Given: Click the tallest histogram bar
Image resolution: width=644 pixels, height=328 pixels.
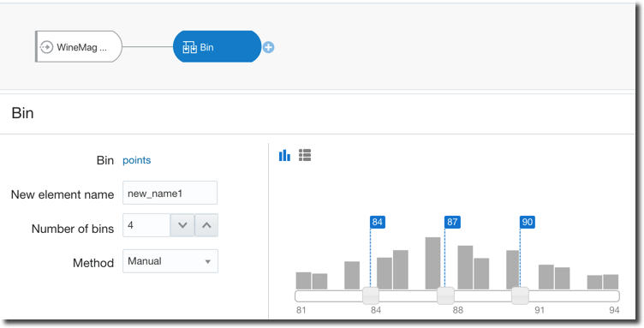Looking at the screenshot, I should 432,263.
